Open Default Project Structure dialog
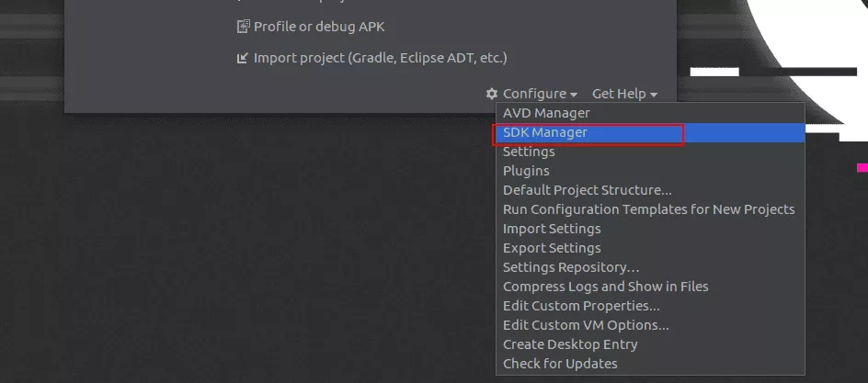Screen dimensions: 868x383 pos(587,190)
